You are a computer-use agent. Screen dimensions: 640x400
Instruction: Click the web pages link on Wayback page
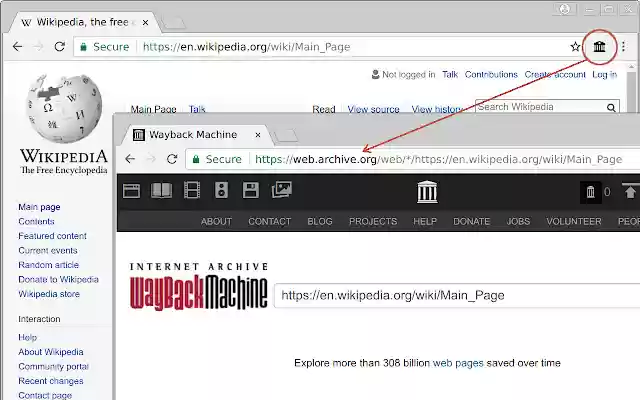[x=458, y=363]
